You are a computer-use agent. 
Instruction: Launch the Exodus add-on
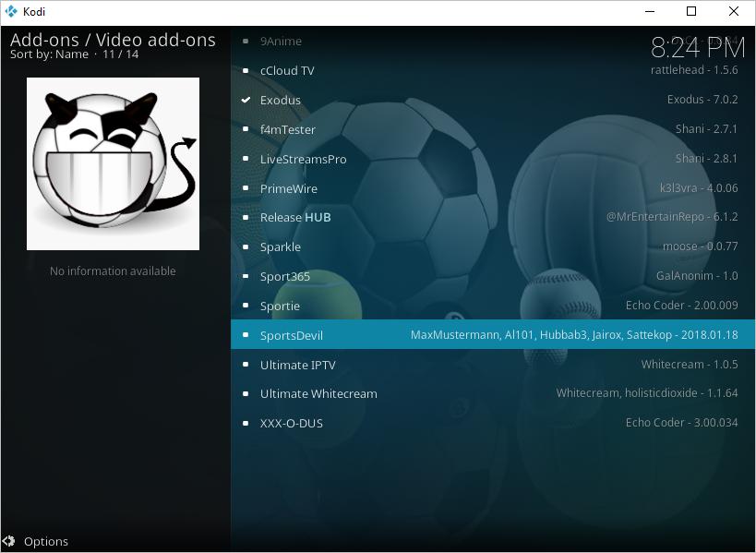281,100
